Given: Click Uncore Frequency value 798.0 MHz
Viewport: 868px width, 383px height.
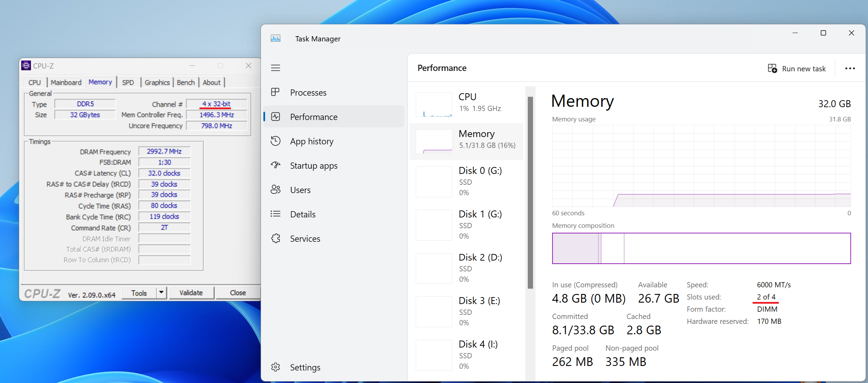Looking at the screenshot, I should (x=216, y=126).
